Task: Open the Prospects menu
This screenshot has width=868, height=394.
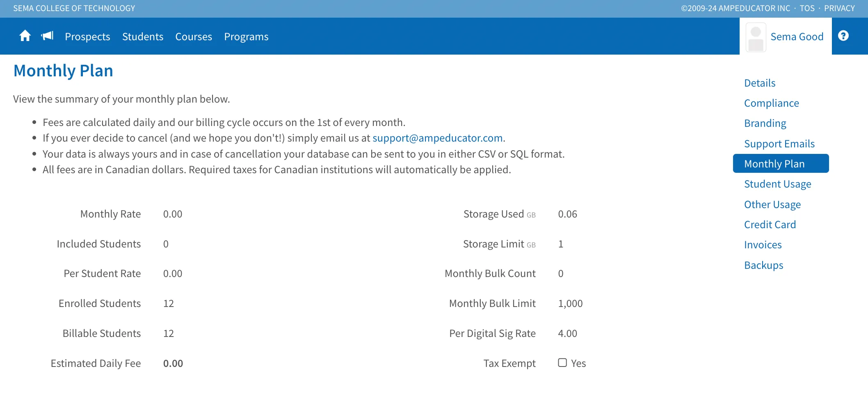Action: (87, 37)
